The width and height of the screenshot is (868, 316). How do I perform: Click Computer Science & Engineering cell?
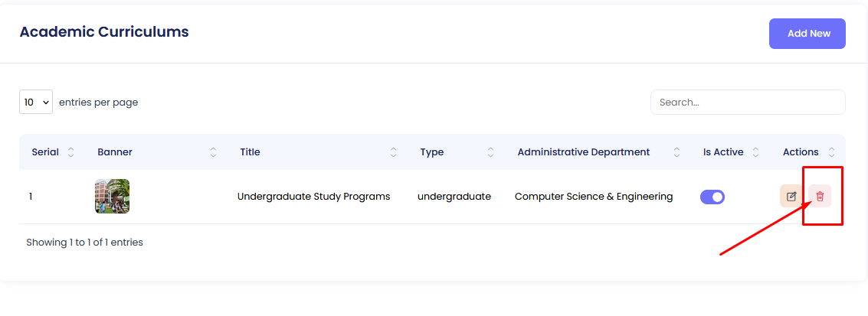593,197
